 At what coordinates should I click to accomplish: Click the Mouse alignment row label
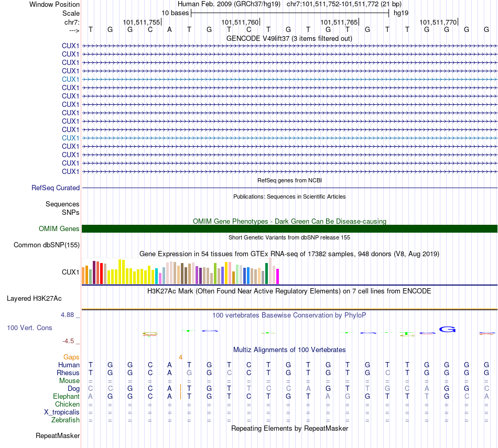pyautogui.click(x=69, y=380)
